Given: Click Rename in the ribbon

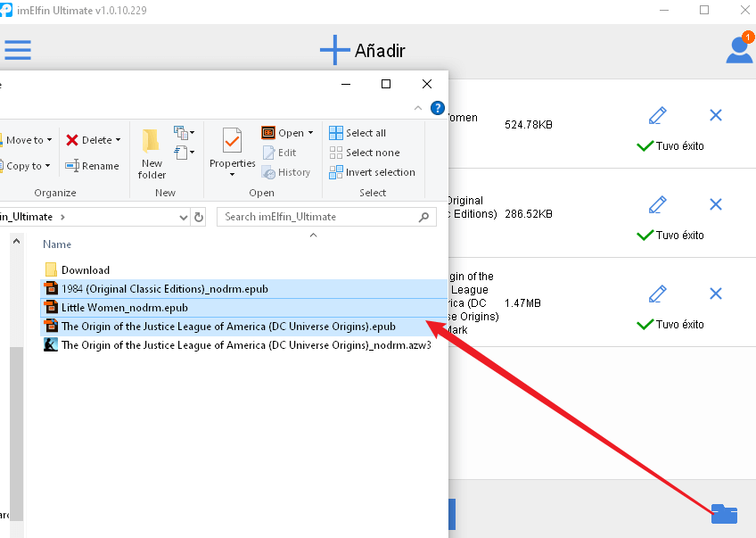Looking at the screenshot, I should coord(92,166).
